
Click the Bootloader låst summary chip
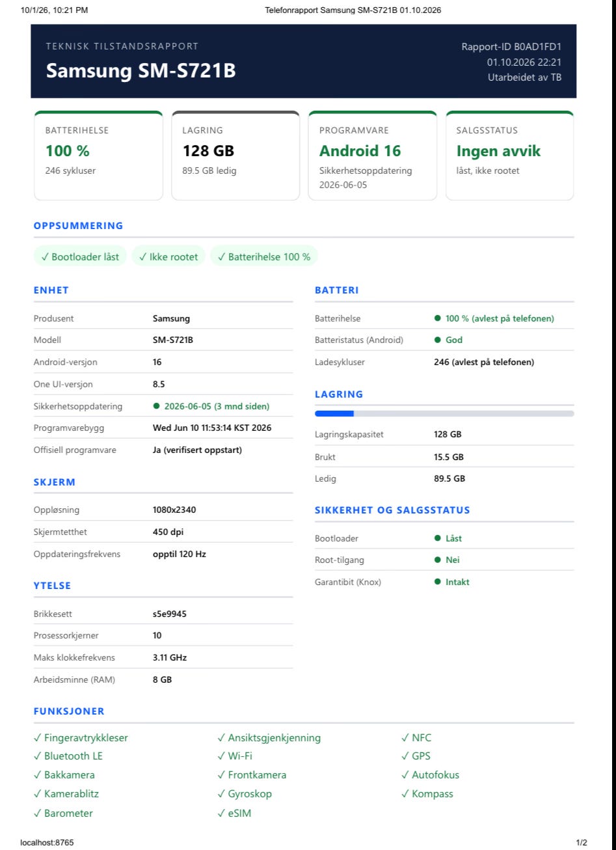(x=80, y=256)
